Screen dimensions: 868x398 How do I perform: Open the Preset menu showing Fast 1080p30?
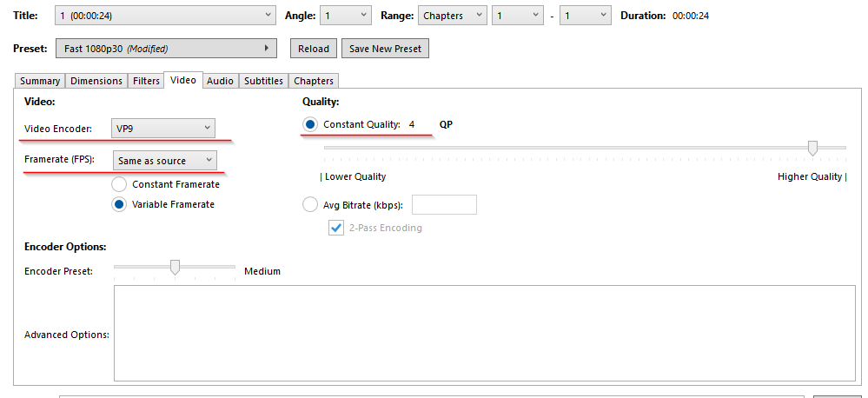(x=166, y=48)
